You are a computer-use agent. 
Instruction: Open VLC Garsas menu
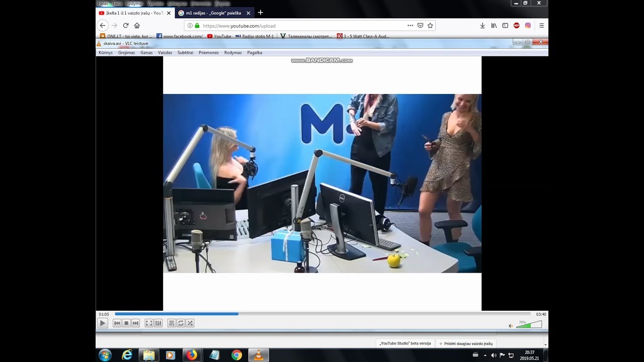pos(146,52)
